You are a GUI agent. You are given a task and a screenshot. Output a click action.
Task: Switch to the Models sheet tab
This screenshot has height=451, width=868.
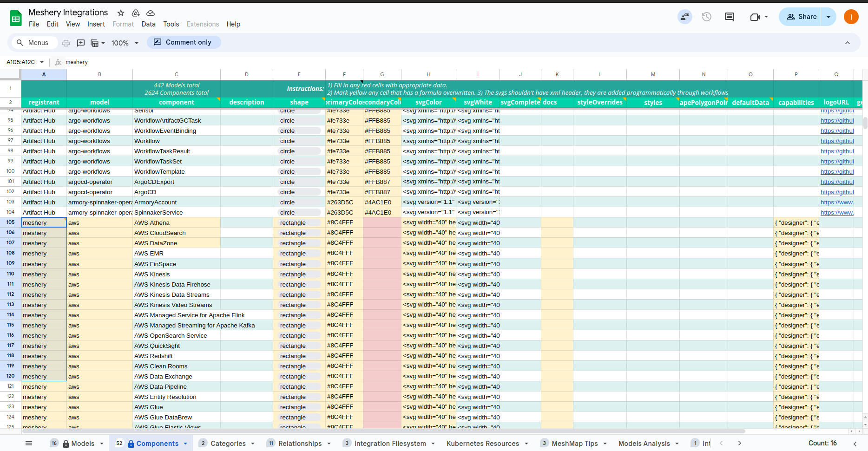83,444
